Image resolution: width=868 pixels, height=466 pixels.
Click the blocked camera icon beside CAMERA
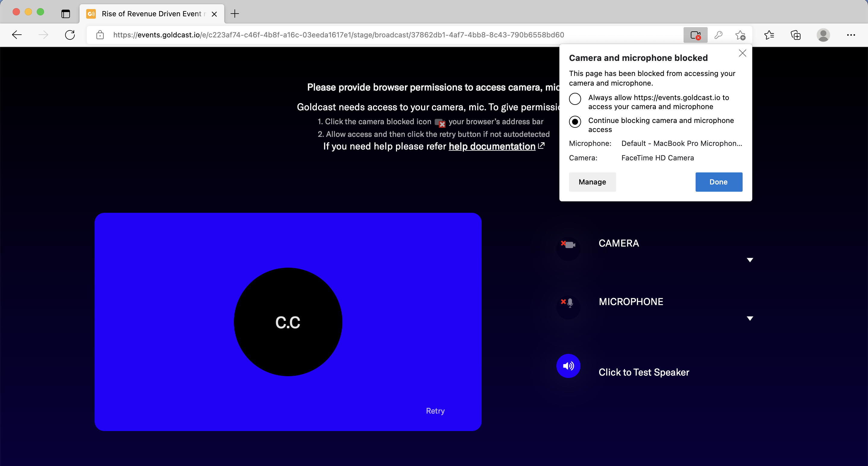[568, 249]
